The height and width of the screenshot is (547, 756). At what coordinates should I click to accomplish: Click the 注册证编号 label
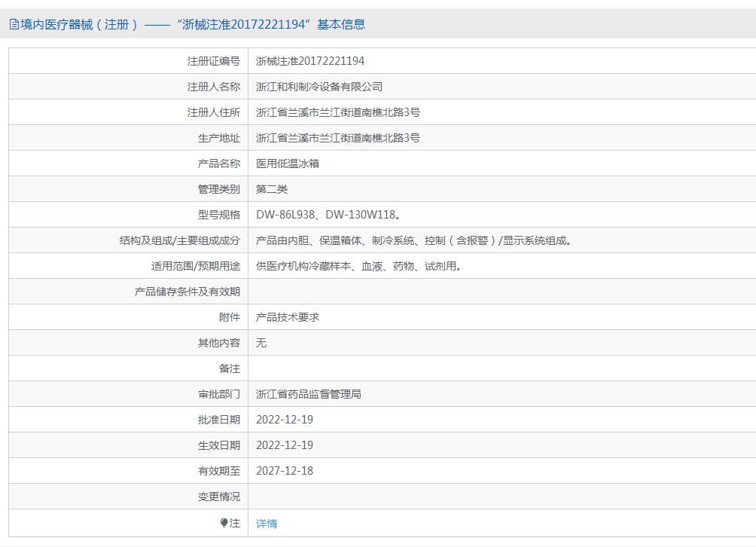coord(214,61)
